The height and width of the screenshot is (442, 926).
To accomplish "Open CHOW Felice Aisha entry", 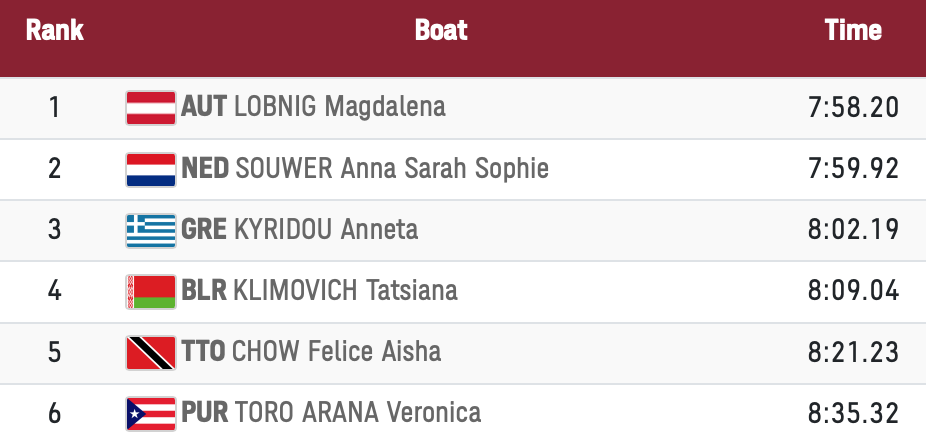I will pyautogui.click(x=336, y=352).
